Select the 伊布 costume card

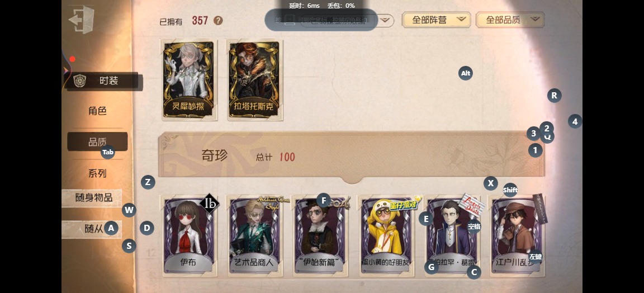coord(188,236)
